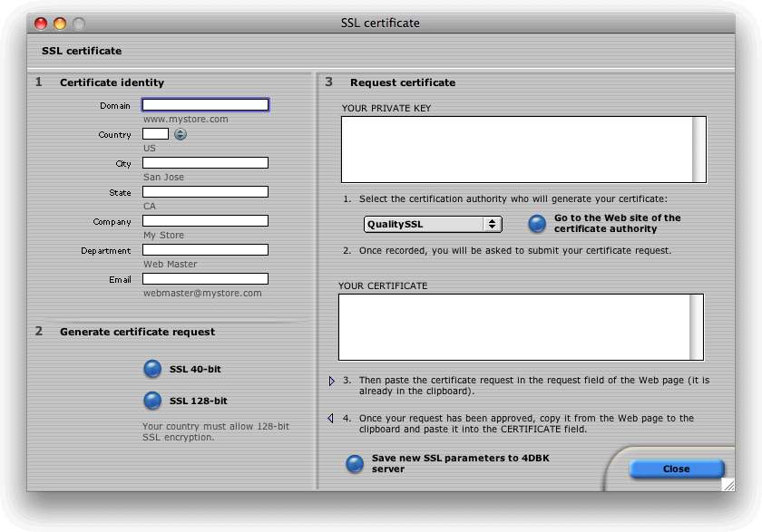Click the 'Generate certificate request' heading
The image size is (762, 532).
[x=138, y=332]
